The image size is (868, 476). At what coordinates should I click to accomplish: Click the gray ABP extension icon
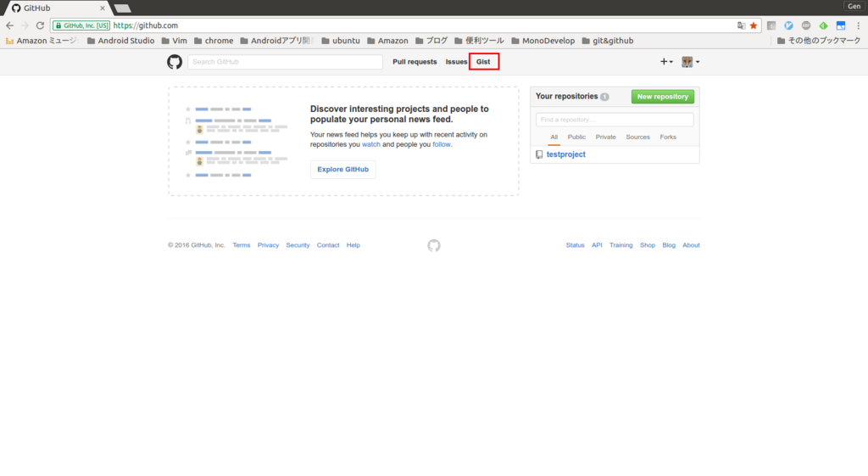pyautogui.click(x=806, y=25)
